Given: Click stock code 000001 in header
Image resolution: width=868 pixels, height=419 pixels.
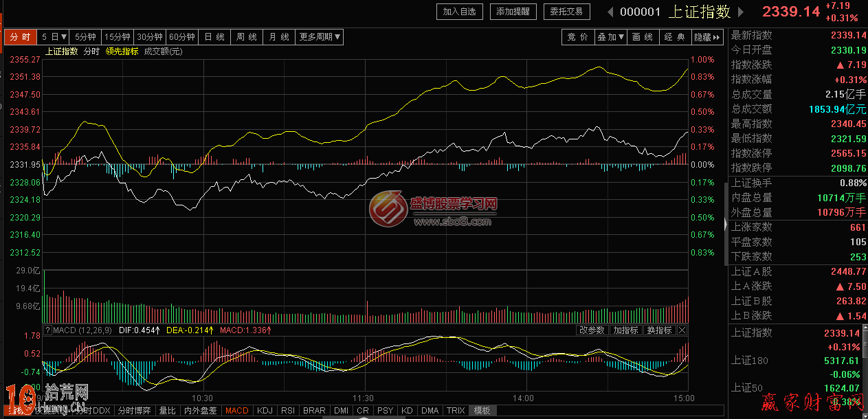Looking at the screenshot, I should tap(641, 12).
